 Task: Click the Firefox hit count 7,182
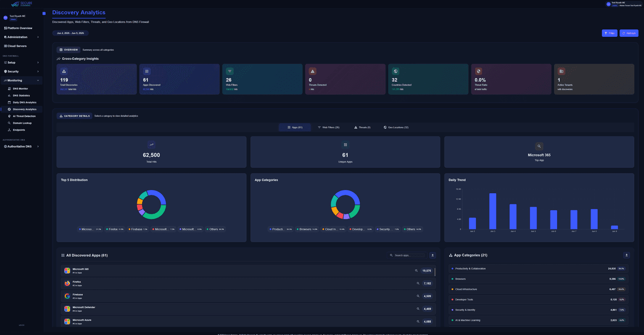pyautogui.click(x=427, y=283)
